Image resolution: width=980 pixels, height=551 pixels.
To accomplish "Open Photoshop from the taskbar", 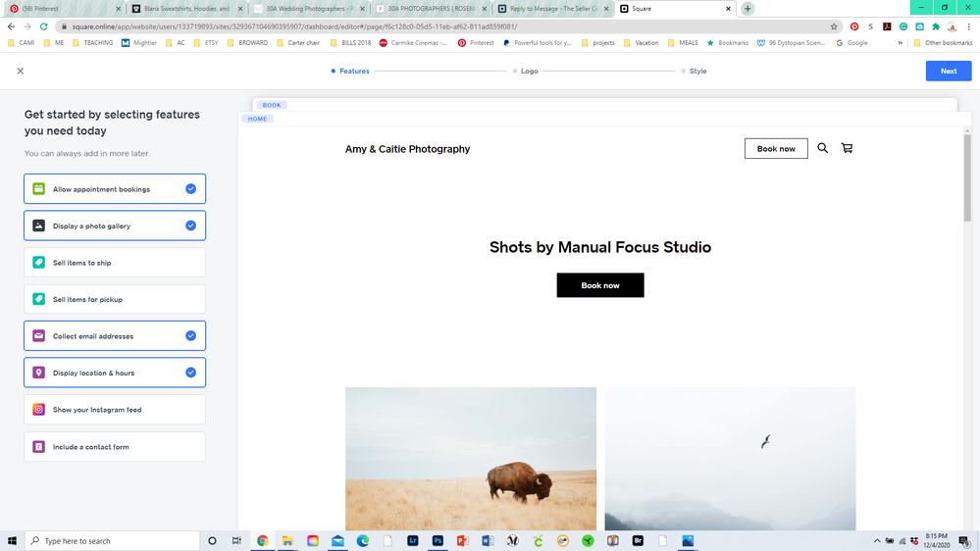I will click(438, 540).
